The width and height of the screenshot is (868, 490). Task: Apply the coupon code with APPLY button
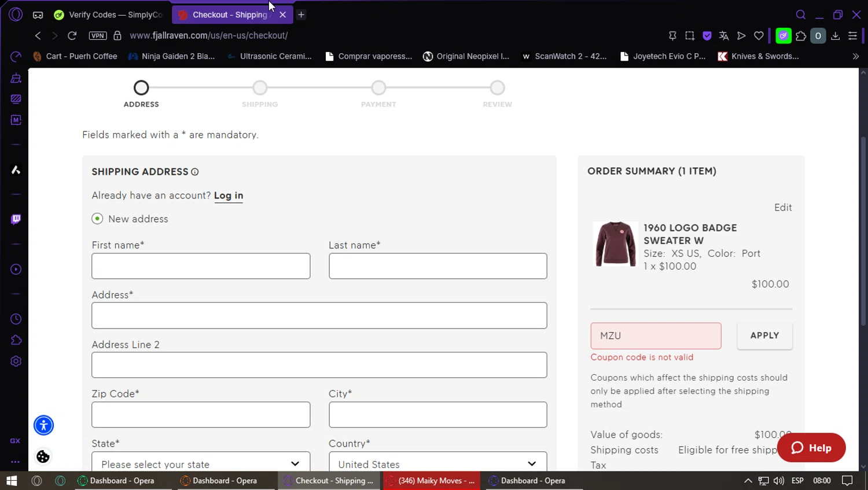tap(764, 336)
